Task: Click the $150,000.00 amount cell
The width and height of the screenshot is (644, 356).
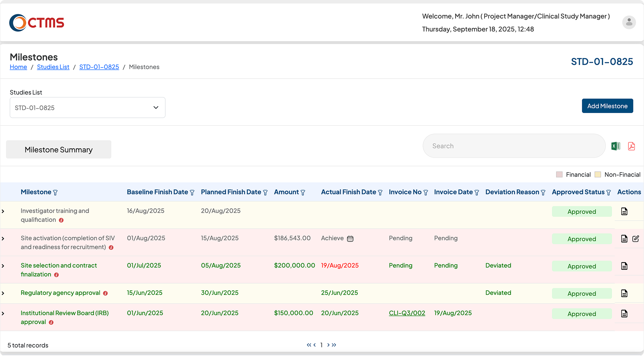Action: pyautogui.click(x=293, y=313)
